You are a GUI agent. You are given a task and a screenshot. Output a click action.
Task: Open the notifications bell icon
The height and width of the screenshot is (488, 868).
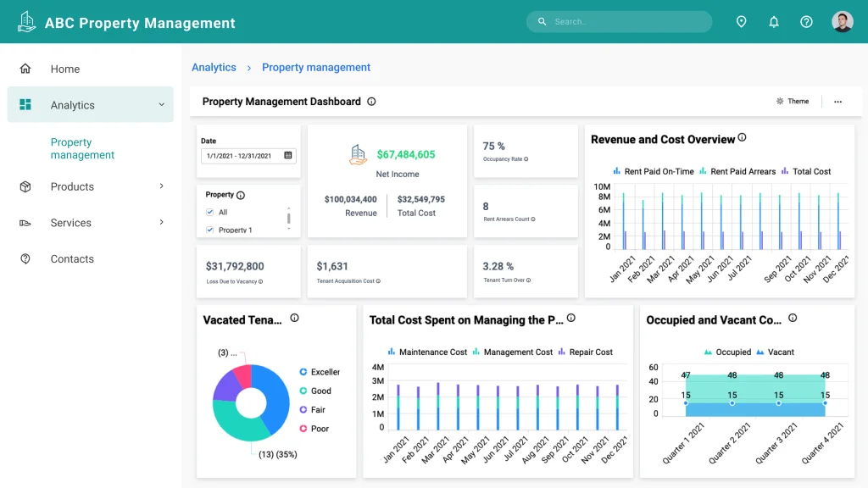(x=774, y=21)
